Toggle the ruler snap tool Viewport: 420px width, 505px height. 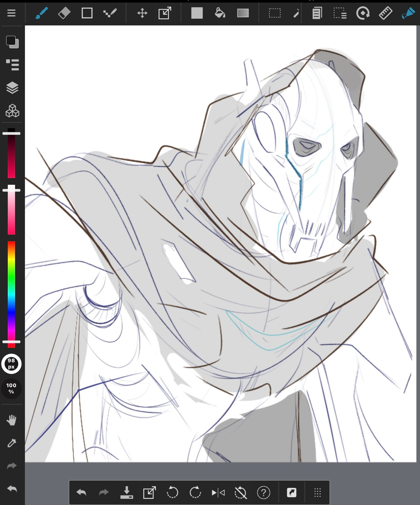(385, 13)
